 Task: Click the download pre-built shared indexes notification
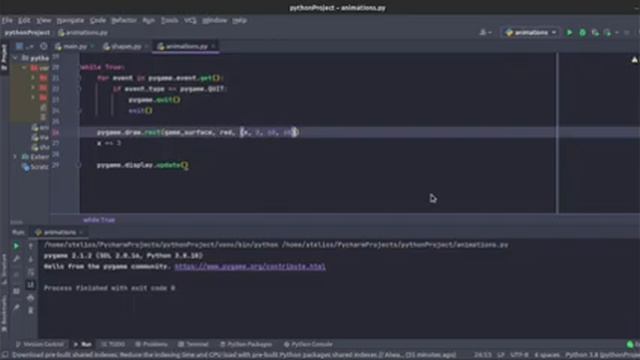234,355
